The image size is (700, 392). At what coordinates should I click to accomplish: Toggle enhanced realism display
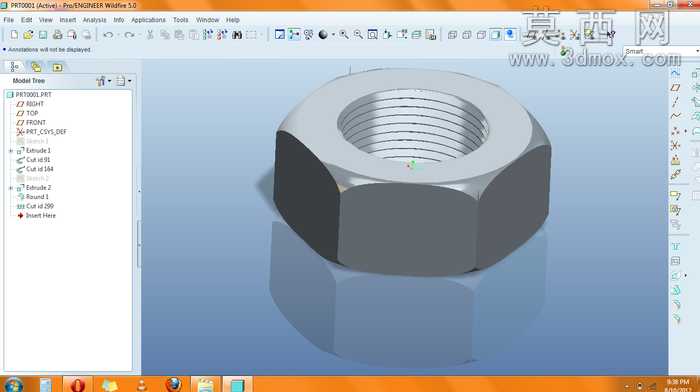pyautogui.click(x=510, y=34)
